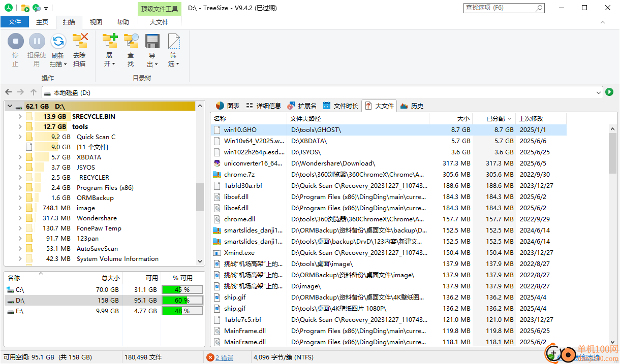Expand the tools folder node
Screen dimensions: 620x364
pos(20,127)
